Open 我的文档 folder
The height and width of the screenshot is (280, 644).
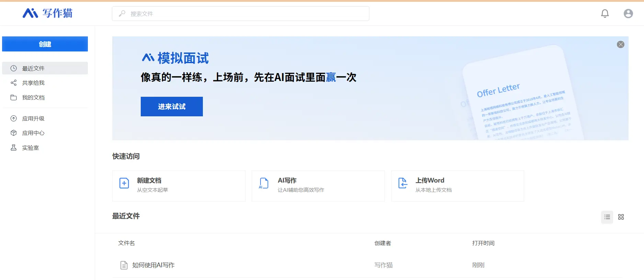[x=33, y=97]
